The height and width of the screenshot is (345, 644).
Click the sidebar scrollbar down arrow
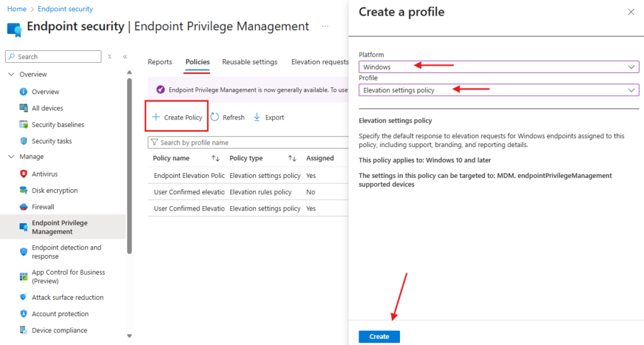(x=130, y=336)
